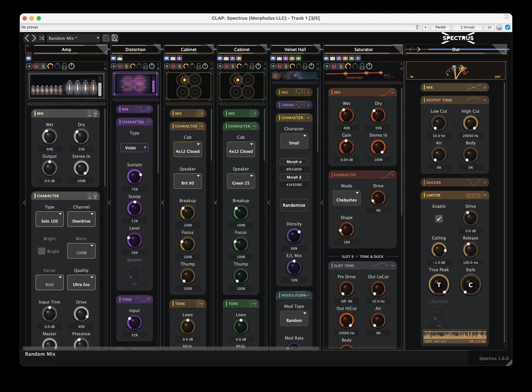Click the host knob icon beside UI button

click(x=499, y=27)
